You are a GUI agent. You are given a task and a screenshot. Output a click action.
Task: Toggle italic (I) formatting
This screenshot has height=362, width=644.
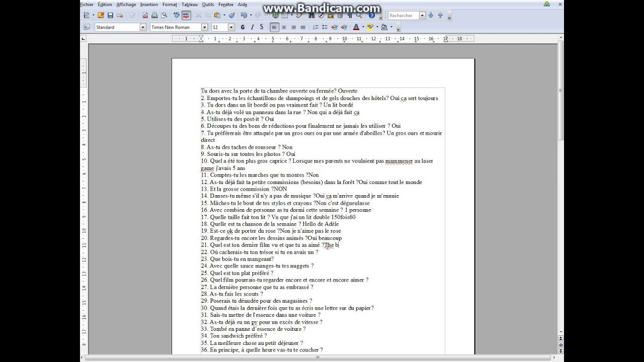coord(252,27)
